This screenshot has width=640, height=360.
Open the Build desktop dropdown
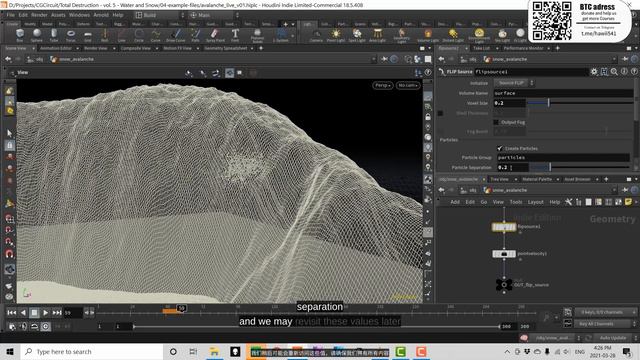pyautogui.click(x=159, y=15)
